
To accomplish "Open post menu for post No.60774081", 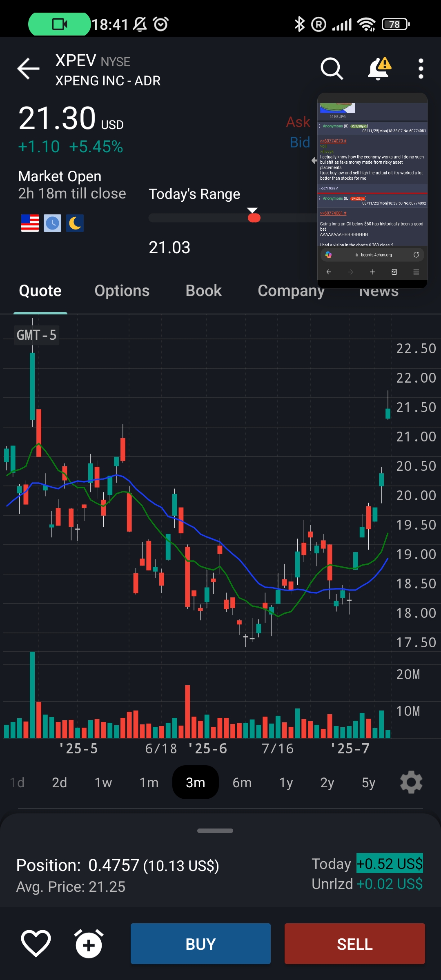I will click(320, 126).
